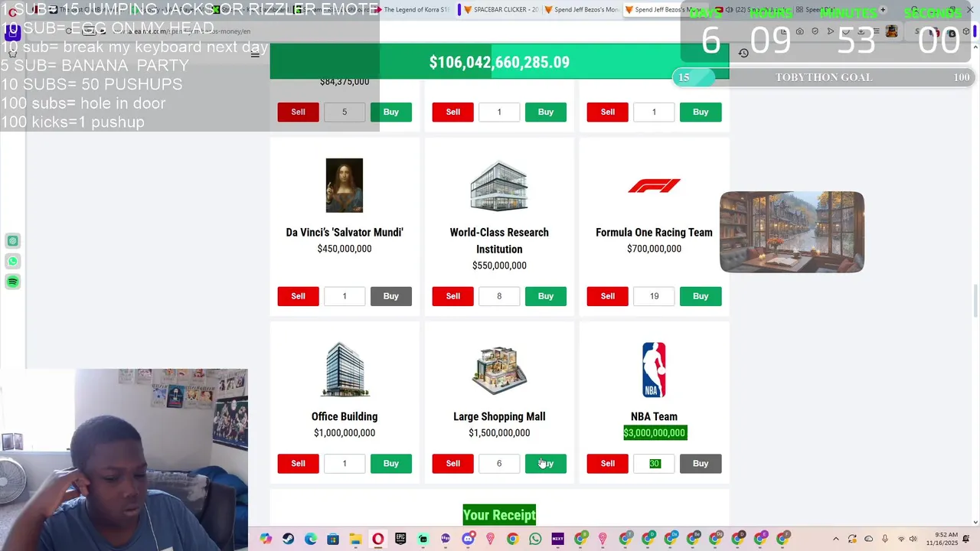Open the hamburger menu on the page
The width and height of the screenshot is (980, 551).
tap(255, 54)
